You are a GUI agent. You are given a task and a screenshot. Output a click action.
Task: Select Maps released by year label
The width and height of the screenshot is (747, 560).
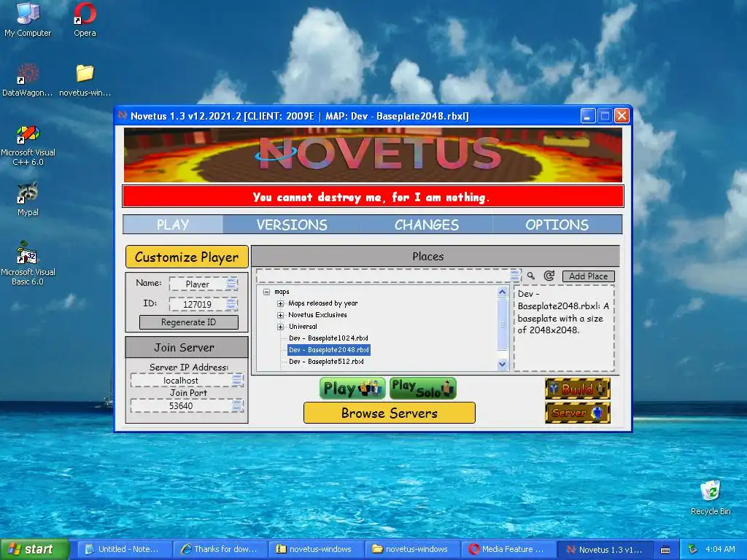[322, 303]
